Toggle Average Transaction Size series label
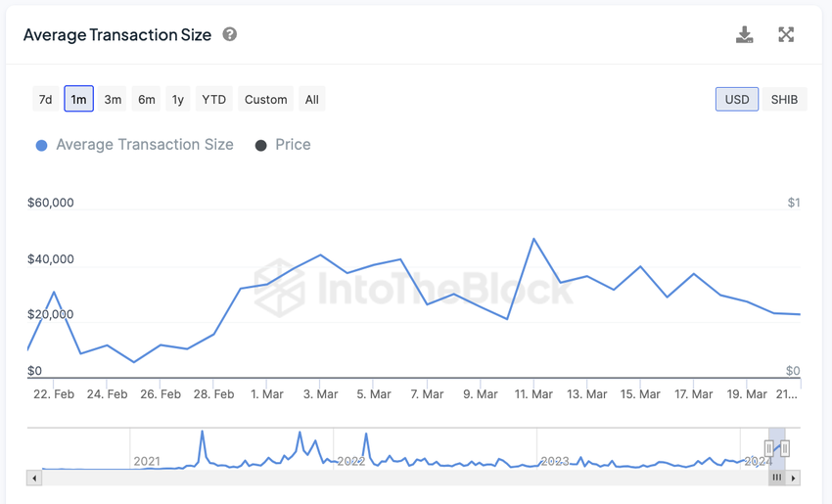The image size is (832, 504). pos(145,145)
